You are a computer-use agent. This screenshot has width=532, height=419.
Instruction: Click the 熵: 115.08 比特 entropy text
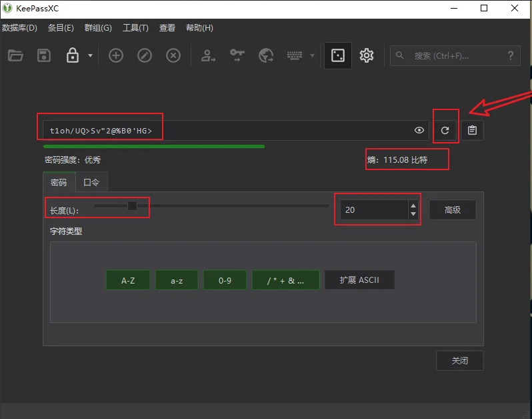coord(397,160)
